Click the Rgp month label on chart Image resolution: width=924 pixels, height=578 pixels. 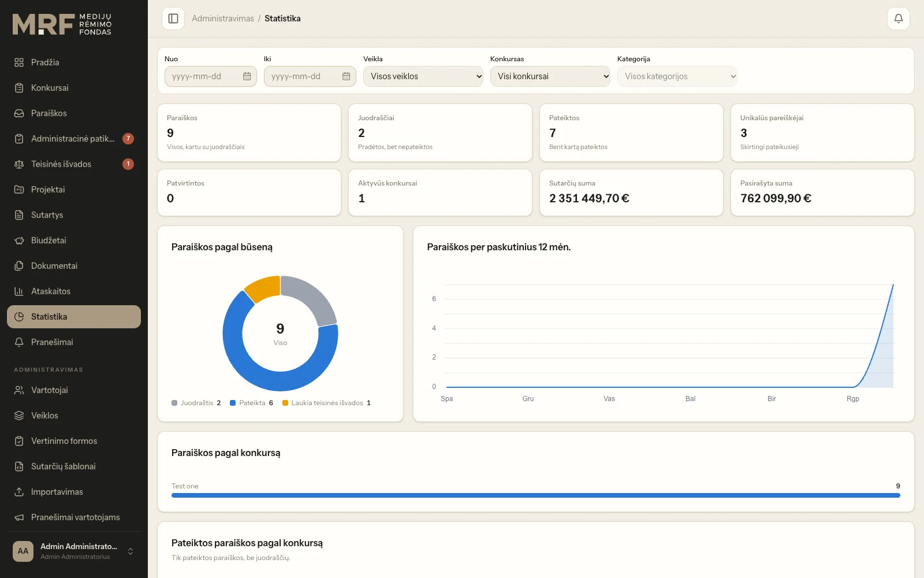pos(853,399)
